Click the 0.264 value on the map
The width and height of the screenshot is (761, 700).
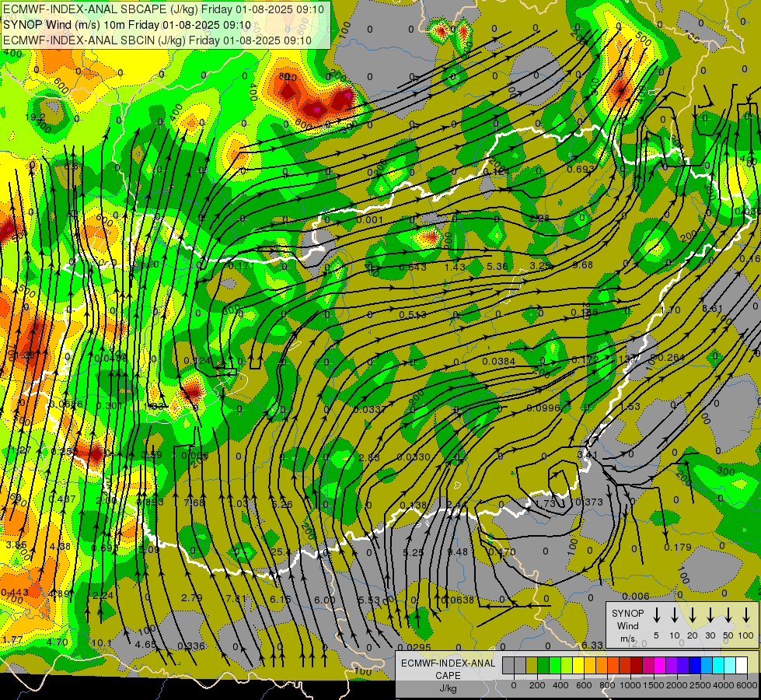click(x=671, y=358)
